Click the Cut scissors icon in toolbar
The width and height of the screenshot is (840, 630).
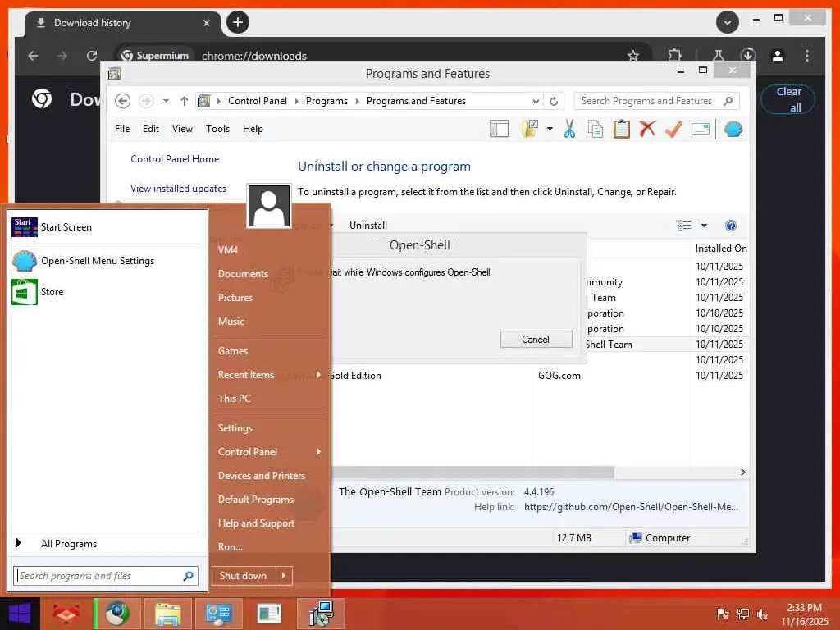(x=569, y=129)
